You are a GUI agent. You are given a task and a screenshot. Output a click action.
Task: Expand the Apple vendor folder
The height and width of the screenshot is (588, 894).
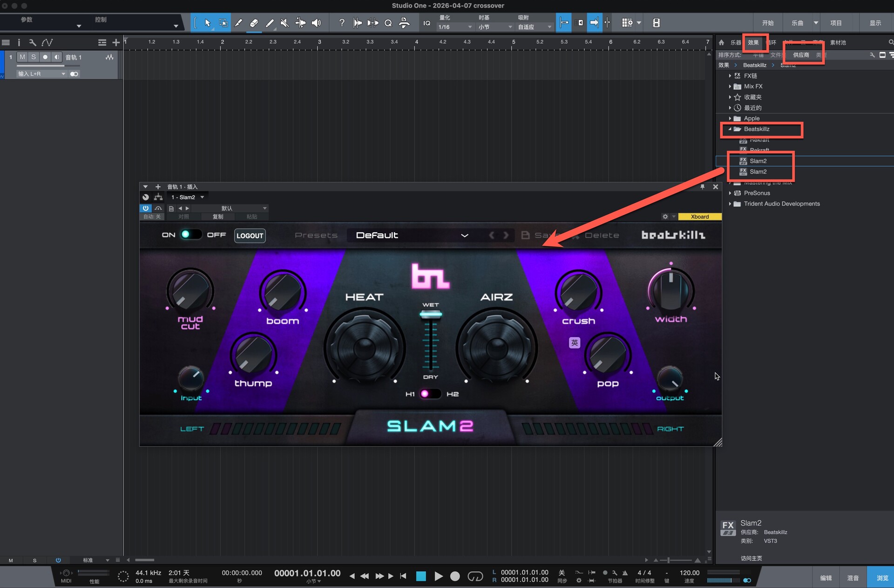pos(730,118)
